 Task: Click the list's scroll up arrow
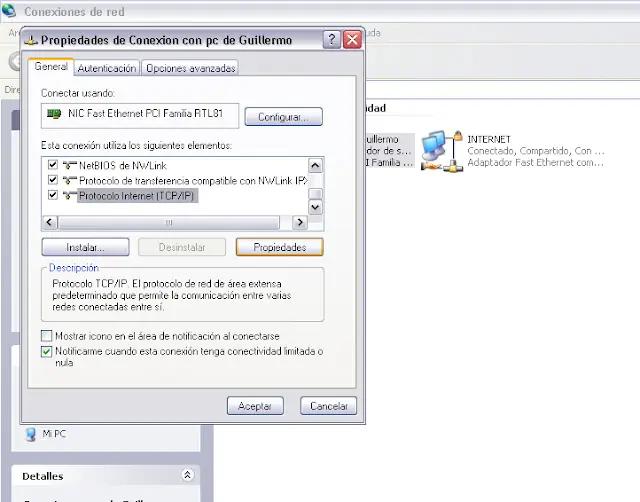pos(315,166)
